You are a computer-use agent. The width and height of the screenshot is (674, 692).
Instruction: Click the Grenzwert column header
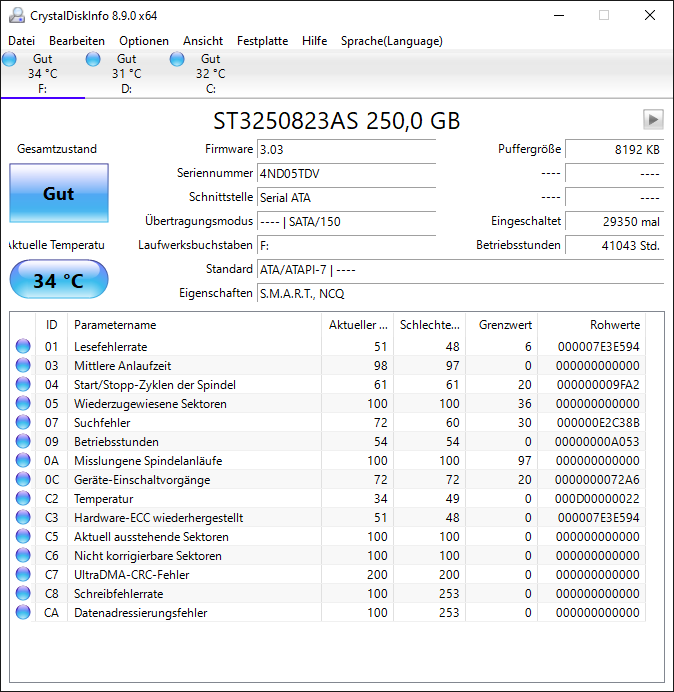[x=501, y=325]
